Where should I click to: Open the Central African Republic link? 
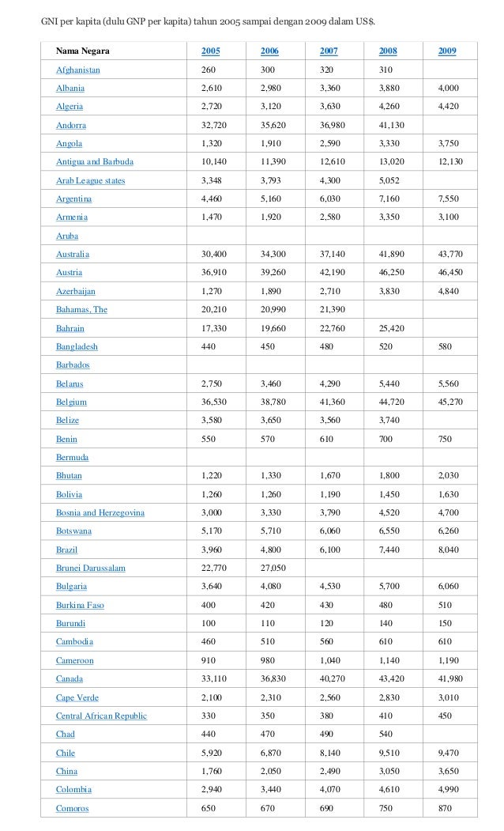point(101,716)
